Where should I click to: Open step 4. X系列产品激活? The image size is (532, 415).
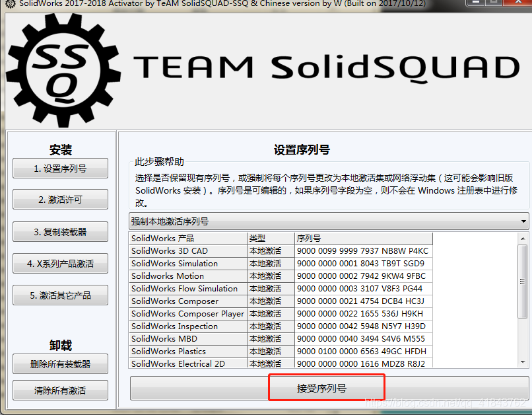(x=60, y=263)
